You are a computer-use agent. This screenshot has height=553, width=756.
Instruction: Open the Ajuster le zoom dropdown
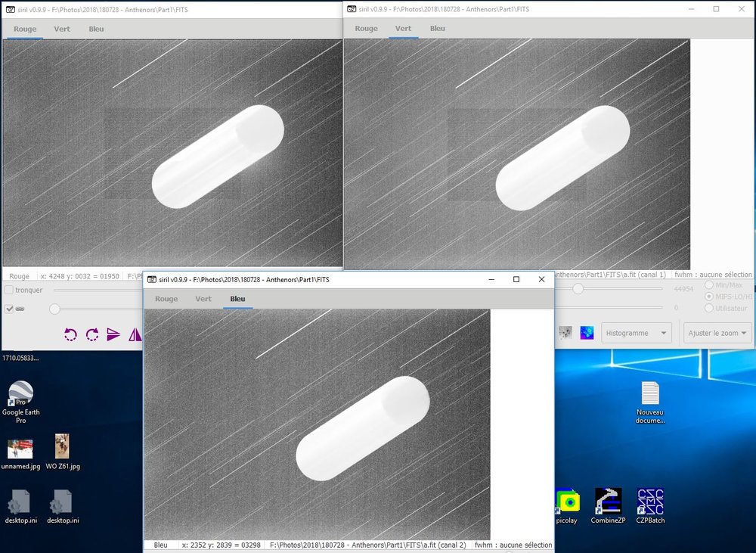coord(717,333)
